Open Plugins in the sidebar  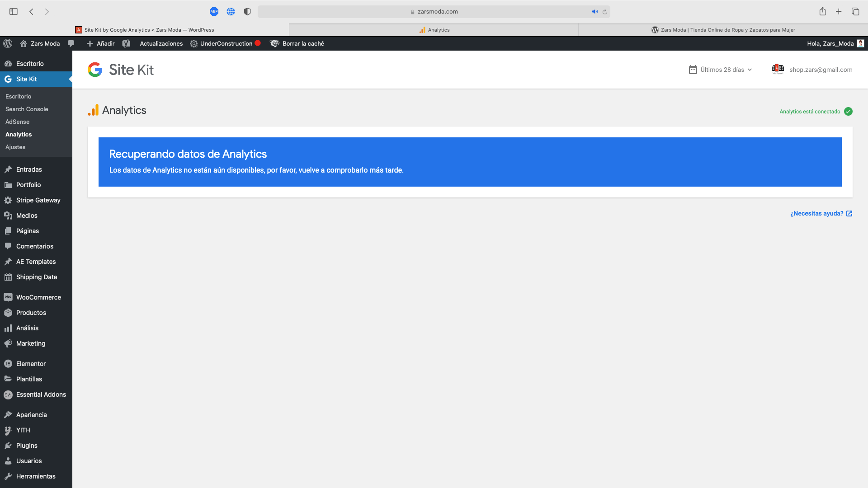pos(36,446)
